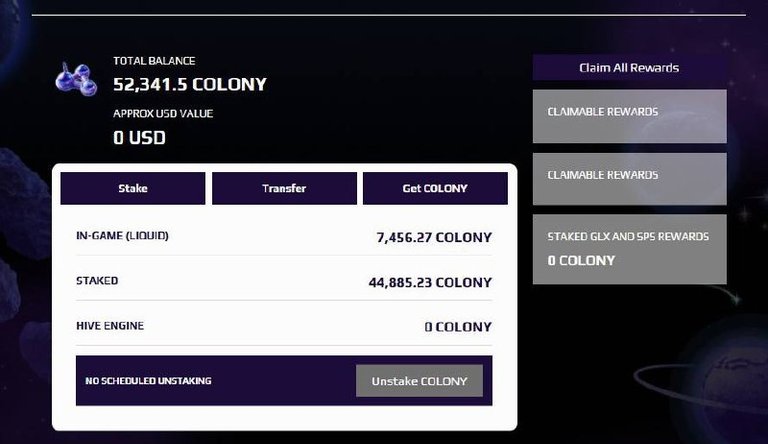Select the Staked GLX and SPS Rewards card
The height and width of the screenshot is (444, 768).
point(629,249)
